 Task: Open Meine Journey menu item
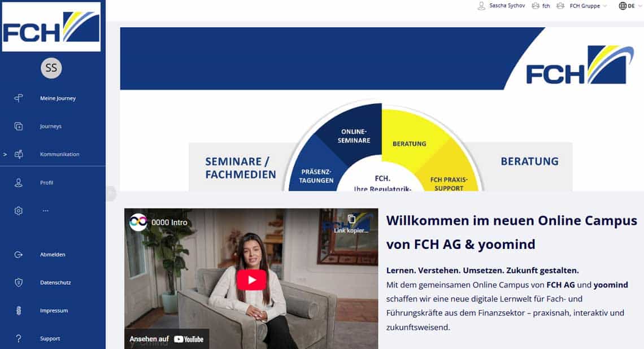coord(58,98)
